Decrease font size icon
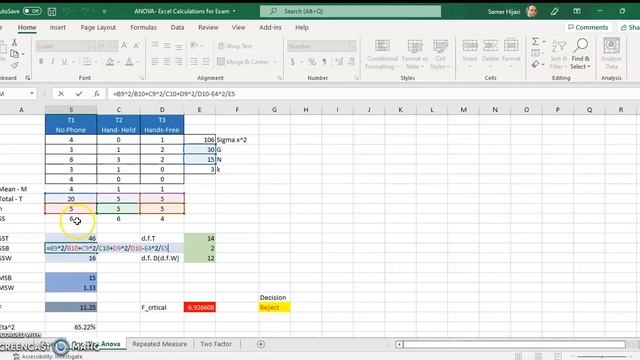Image resolution: width=640 pixels, height=360 pixels. pyautogui.click(x=137, y=46)
